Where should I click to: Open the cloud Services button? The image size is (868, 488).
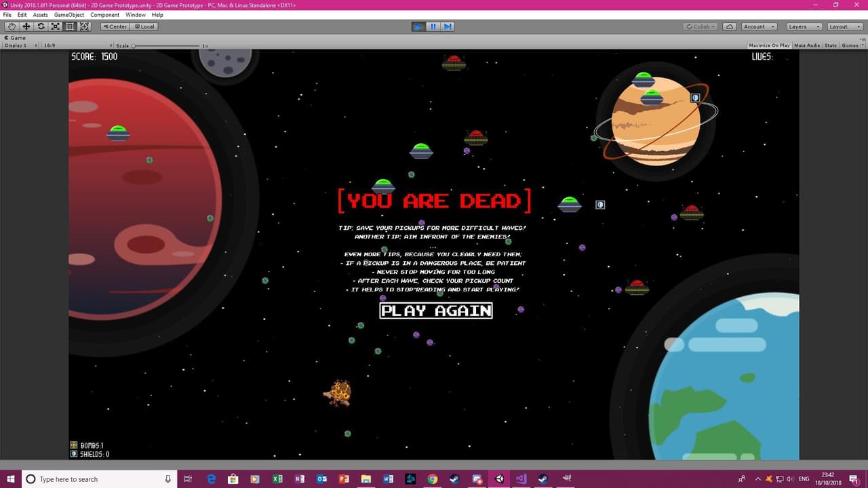730,26
